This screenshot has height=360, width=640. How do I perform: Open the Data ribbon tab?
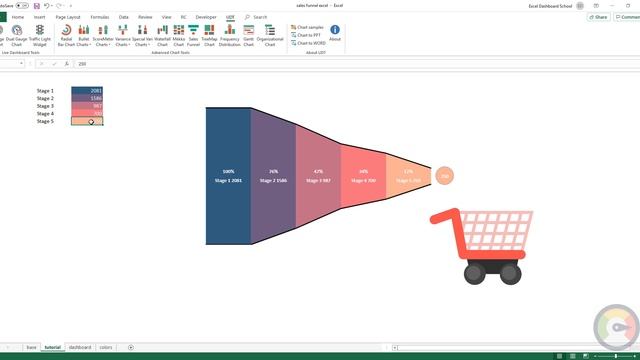click(124, 17)
